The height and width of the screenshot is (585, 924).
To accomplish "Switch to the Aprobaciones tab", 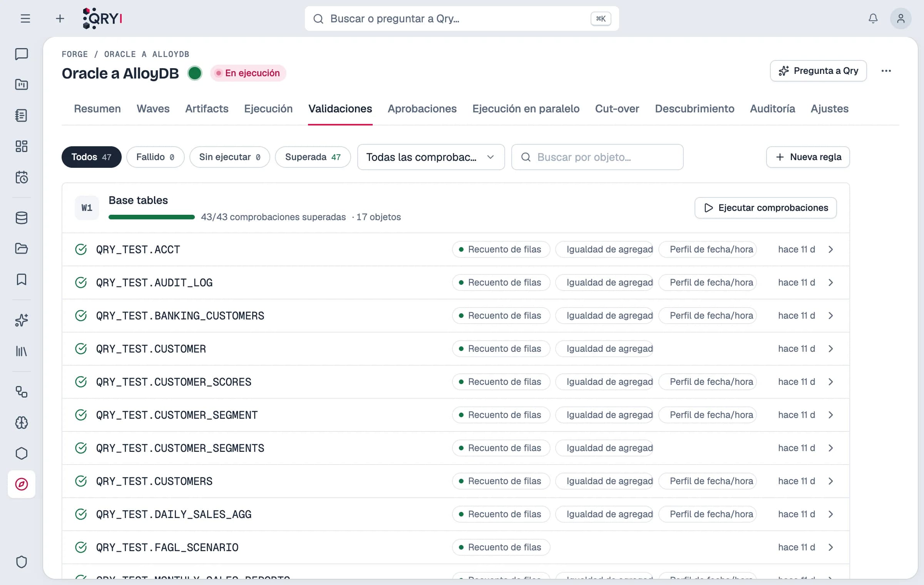I will 422,109.
